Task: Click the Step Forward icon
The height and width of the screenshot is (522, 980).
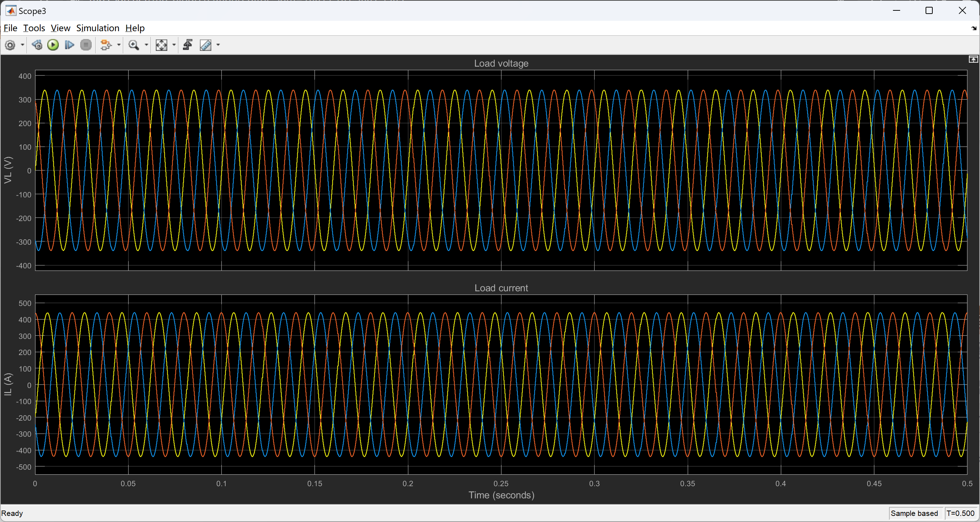Action: point(69,45)
